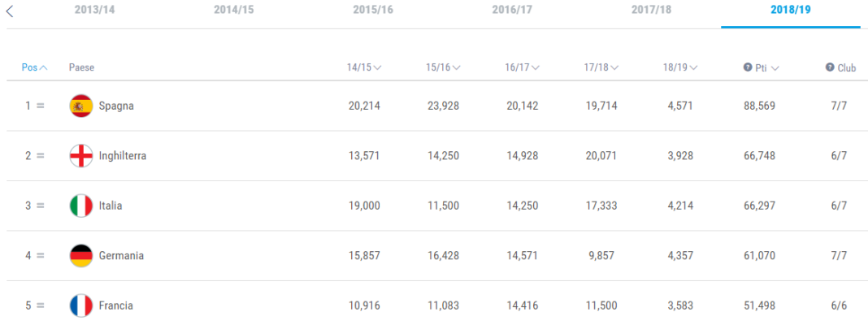868x325 pixels.
Task: Sort by the 14/15 season column
Action: (364, 67)
